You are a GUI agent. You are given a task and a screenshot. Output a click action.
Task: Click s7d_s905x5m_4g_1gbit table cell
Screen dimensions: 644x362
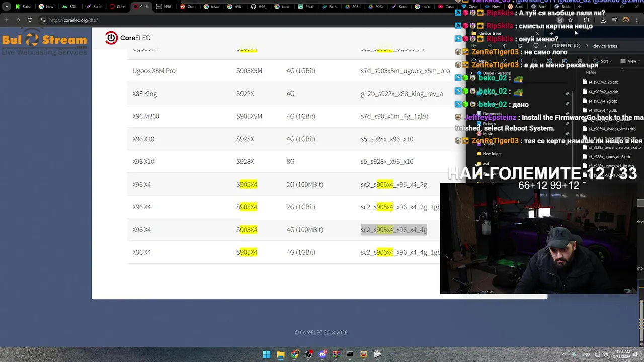(394, 116)
